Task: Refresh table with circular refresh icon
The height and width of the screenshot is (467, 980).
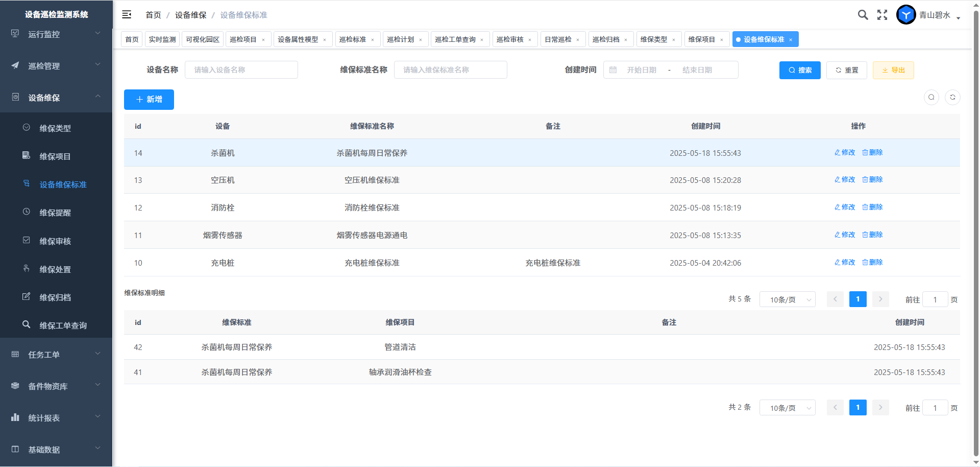Action: tap(952, 97)
